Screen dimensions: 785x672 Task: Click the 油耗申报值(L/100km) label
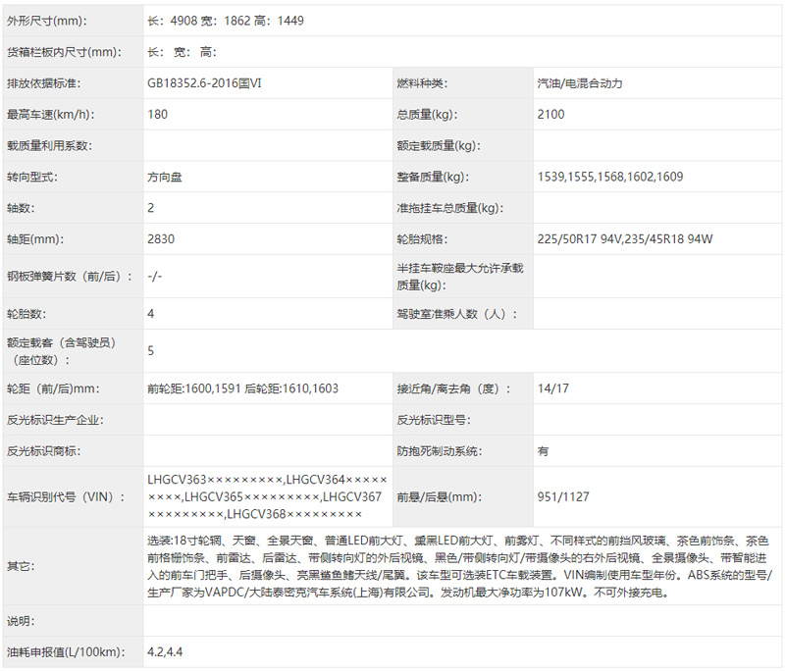(66, 652)
